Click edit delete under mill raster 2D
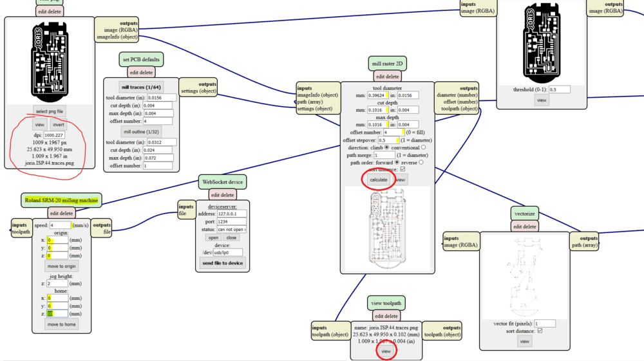 387,77
